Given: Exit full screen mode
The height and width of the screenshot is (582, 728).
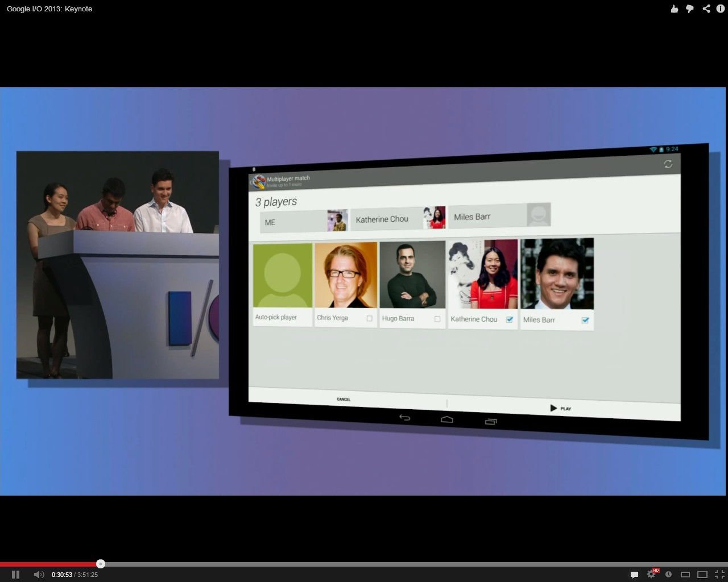Looking at the screenshot, I should (719, 575).
